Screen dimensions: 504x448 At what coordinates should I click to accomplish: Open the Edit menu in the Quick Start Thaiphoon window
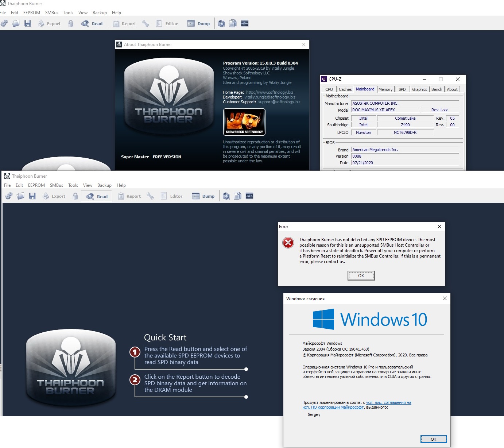(x=19, y=185)
